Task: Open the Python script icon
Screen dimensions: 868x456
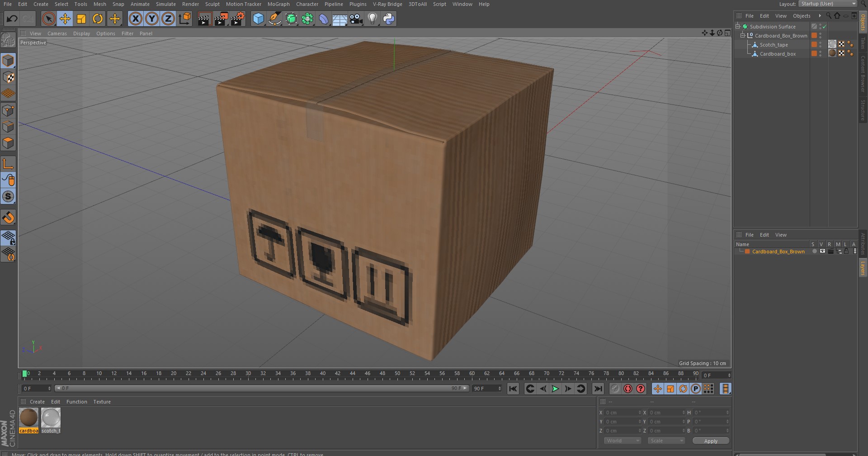Action: 389,19
